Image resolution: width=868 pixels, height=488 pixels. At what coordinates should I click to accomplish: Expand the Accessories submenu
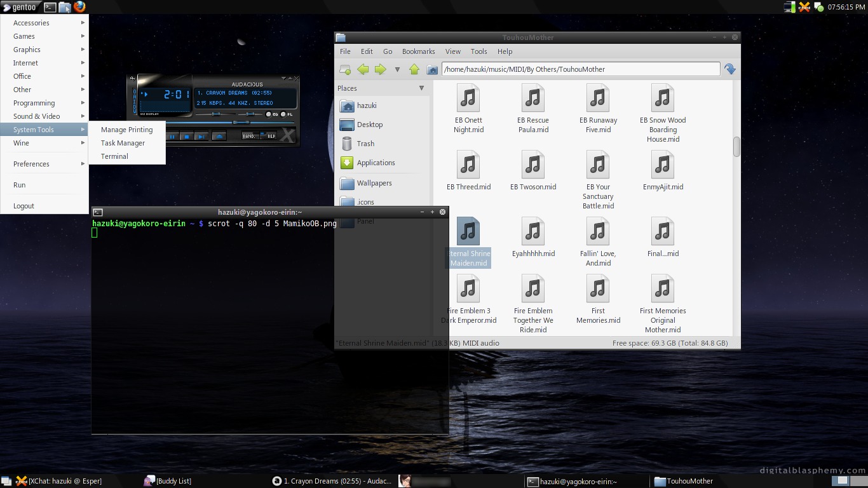pyautogui.click(x=44, y=23)
